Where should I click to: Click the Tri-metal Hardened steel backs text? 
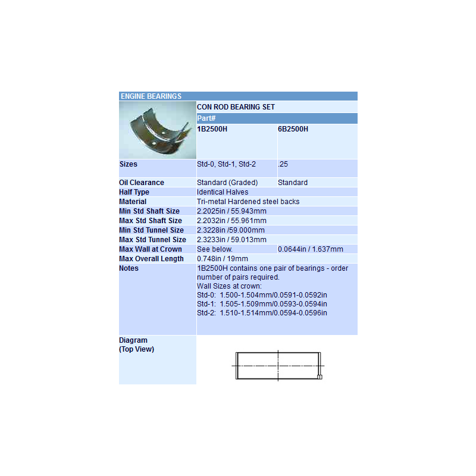(x=248, y=202)
